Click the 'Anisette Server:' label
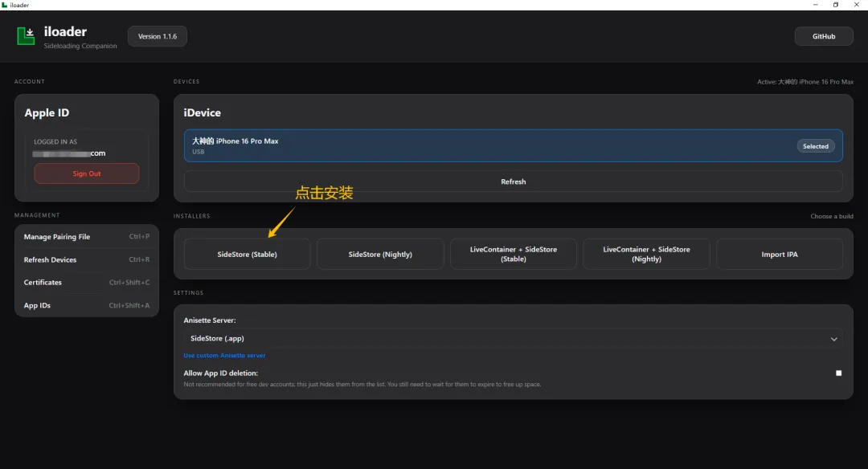This screenshot has height=469, width=868. click(x=209, y=320)
